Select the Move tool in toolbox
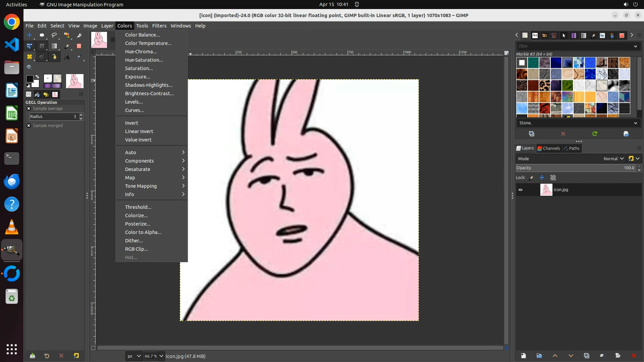This screenshot has height=362, width=644. (x=30, y=35)
